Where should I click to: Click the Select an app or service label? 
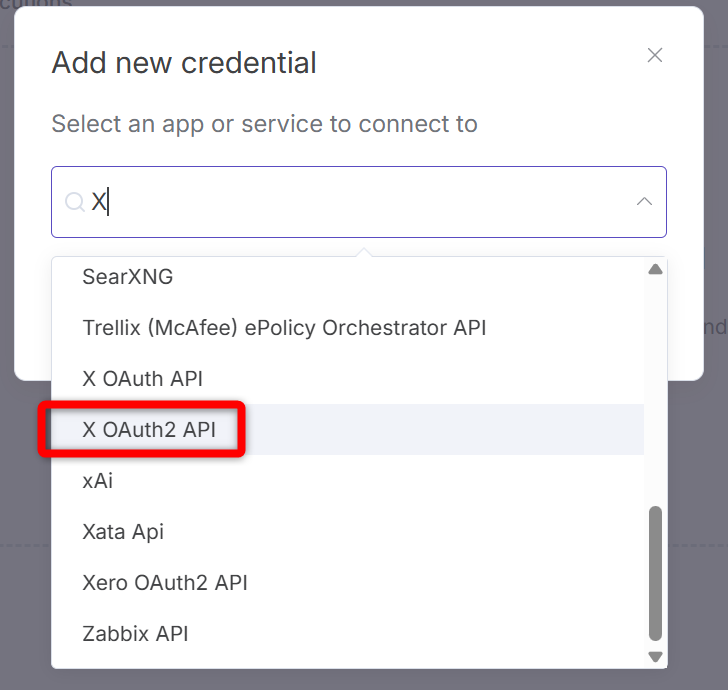coord(264,124)
